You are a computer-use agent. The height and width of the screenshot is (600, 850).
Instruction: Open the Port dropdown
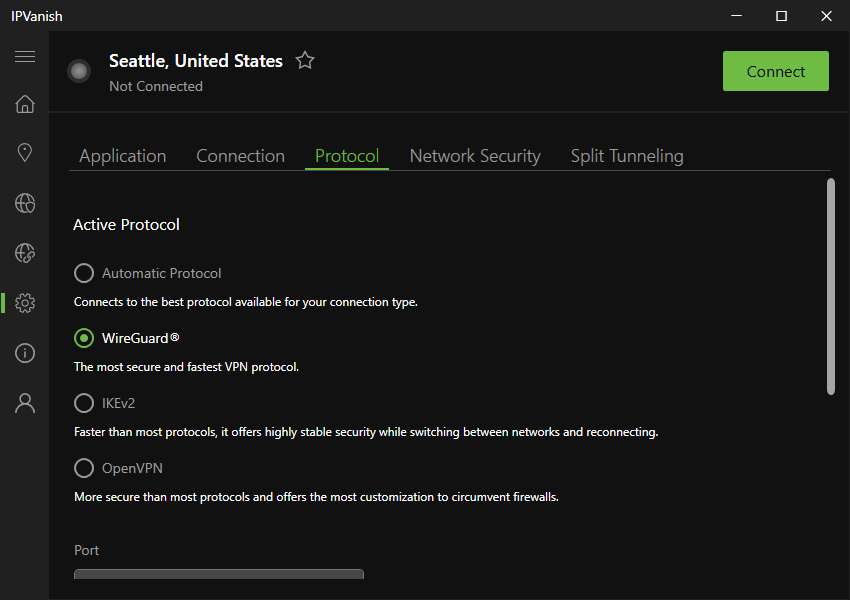tap(219, 576)
